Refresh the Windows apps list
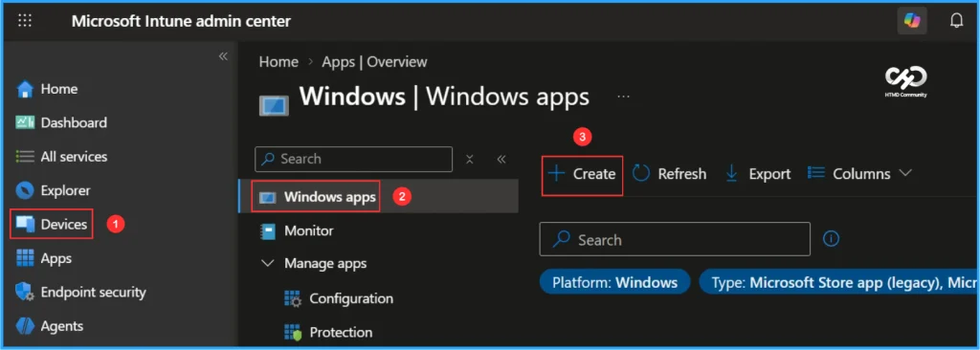The width and height of the screenshot is (980, 350). (x=669, y=174)
